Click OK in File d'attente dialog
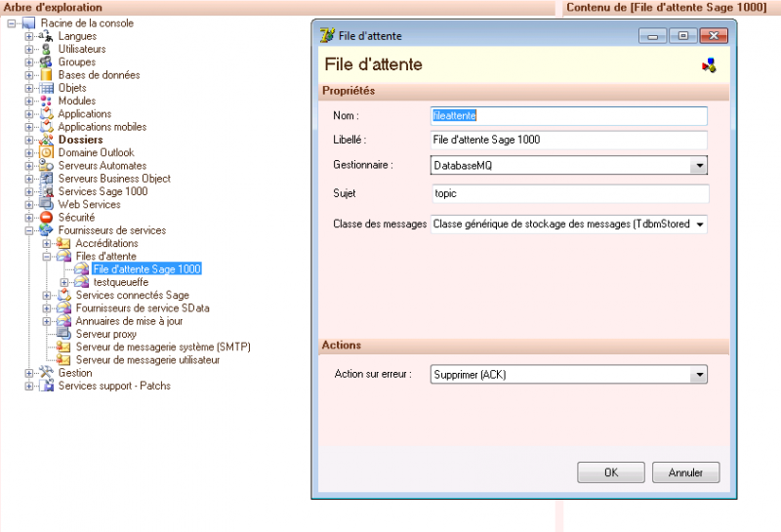Screen dimensions: 781x532 pos(611,472)
